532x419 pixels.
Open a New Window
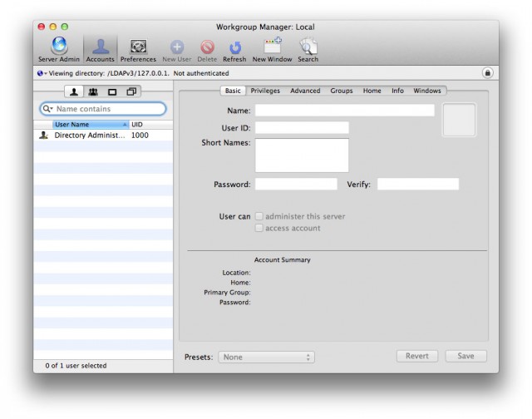pyautogui.click(x=272, y=50)
